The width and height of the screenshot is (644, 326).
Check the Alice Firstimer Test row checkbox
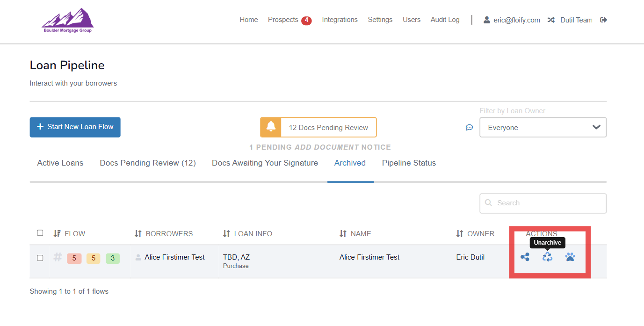click(40, 258)
